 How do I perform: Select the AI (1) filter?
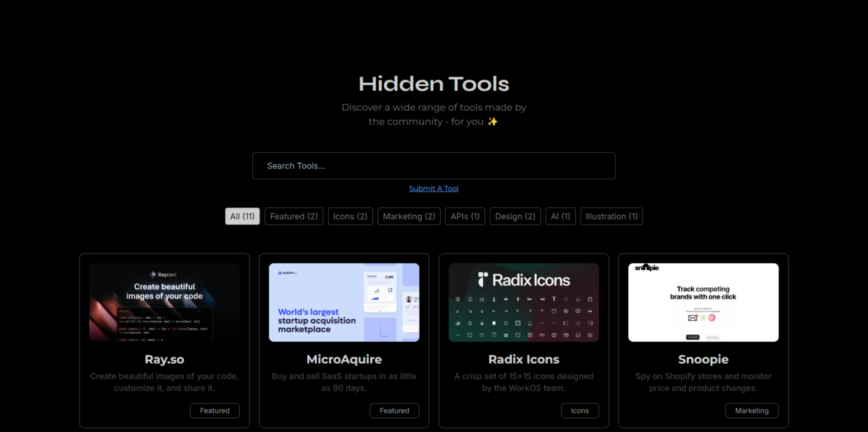click(560, 216)
